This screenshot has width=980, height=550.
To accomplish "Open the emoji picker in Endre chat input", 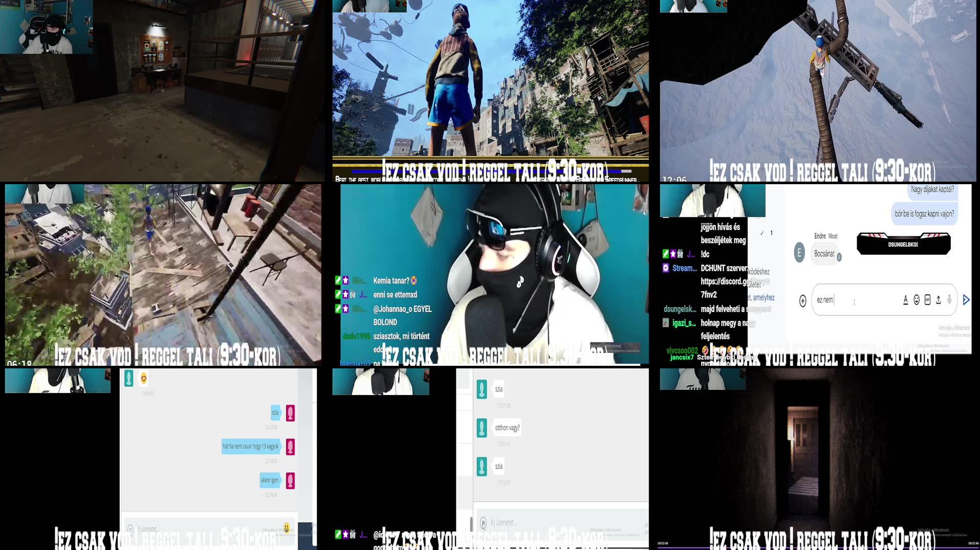I will 917,300.
